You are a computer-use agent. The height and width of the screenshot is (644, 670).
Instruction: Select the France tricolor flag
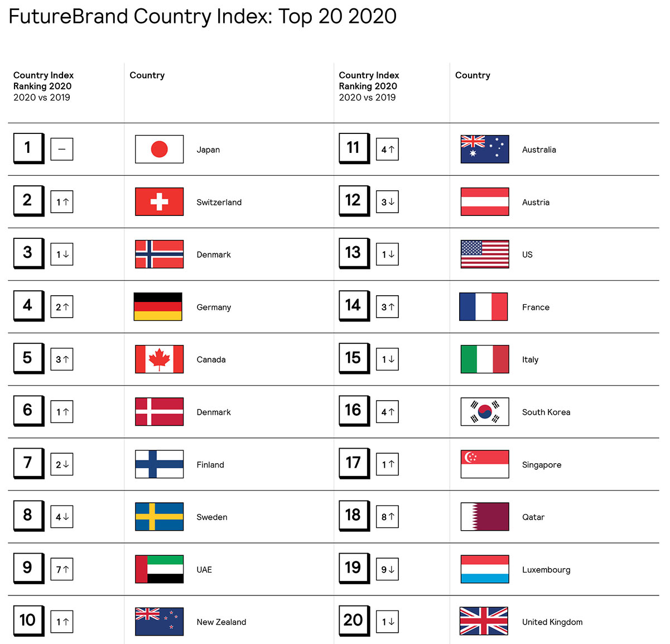[484, 306]
